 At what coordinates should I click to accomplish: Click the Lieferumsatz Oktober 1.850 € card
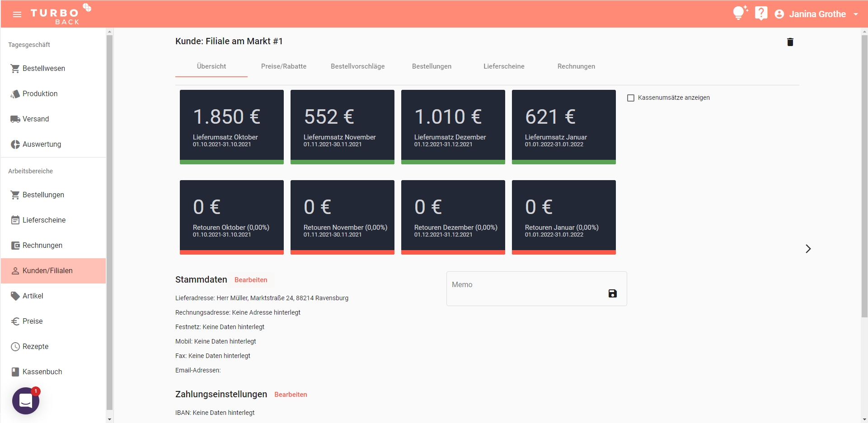(x=232, y=127)
